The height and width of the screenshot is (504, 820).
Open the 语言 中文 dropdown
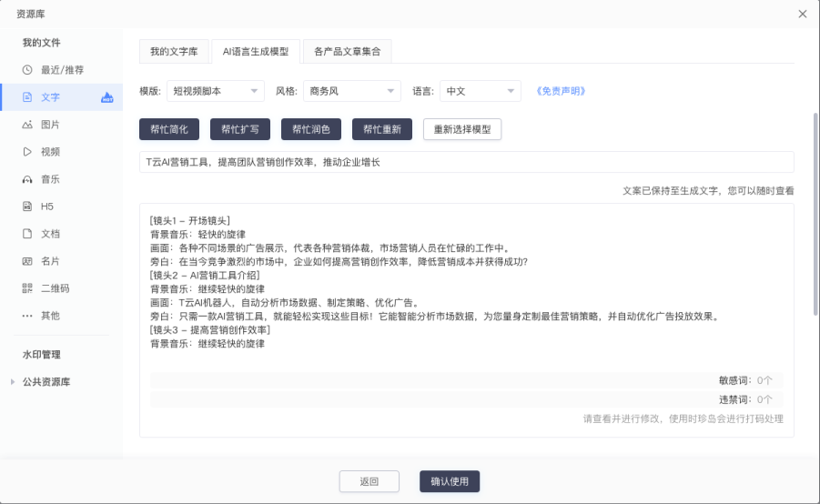click(x=480, y=91)
